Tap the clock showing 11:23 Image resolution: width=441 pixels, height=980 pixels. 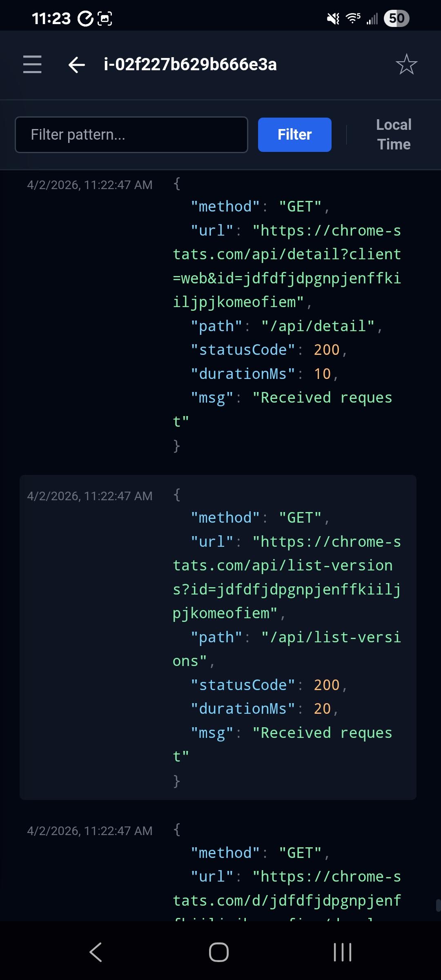pyautogui.click(x=53, y=18)
